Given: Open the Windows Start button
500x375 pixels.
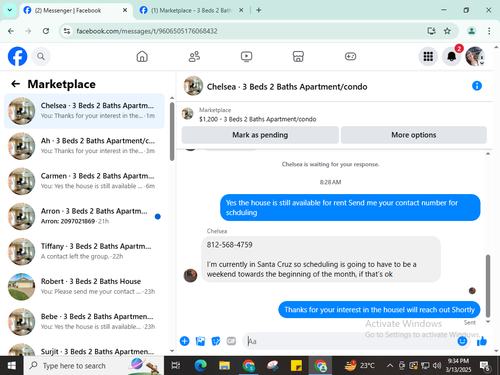Looking at the screenshot, I should pyautogui.click(x=12, y=366).
